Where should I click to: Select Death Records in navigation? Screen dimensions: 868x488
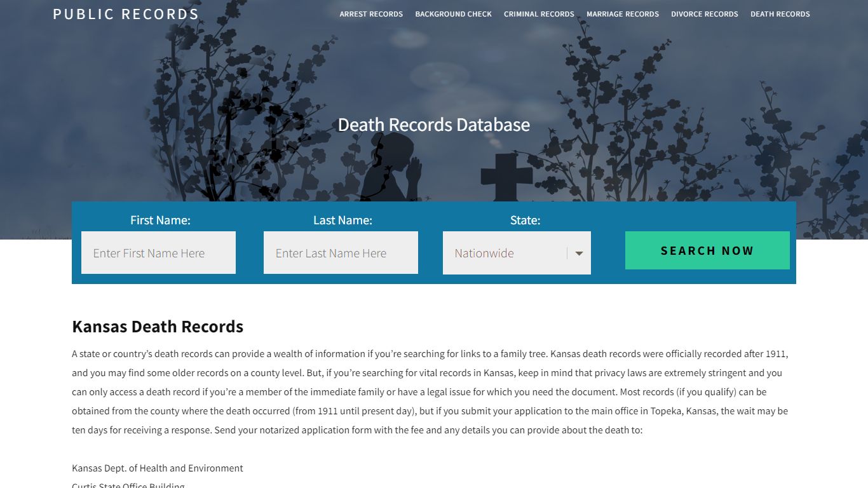coord(780,14)
